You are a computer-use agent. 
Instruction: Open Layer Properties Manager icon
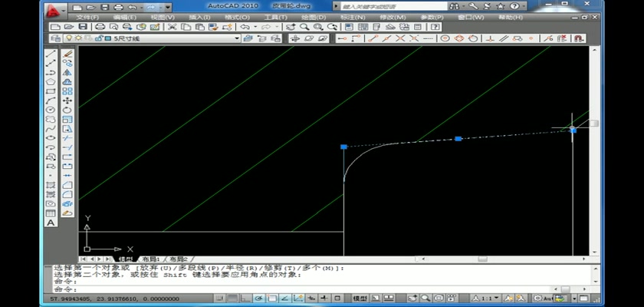(55, 38)
